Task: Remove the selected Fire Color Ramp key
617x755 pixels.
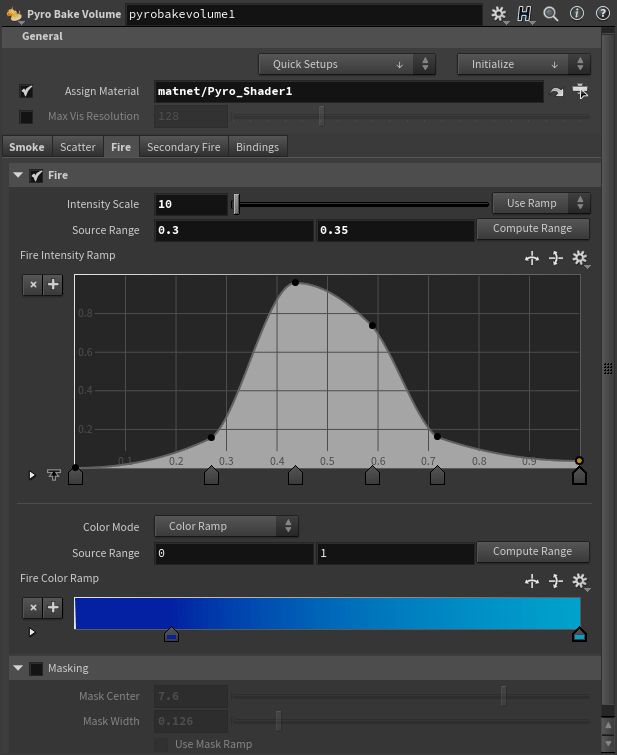Action: point(33,608)
